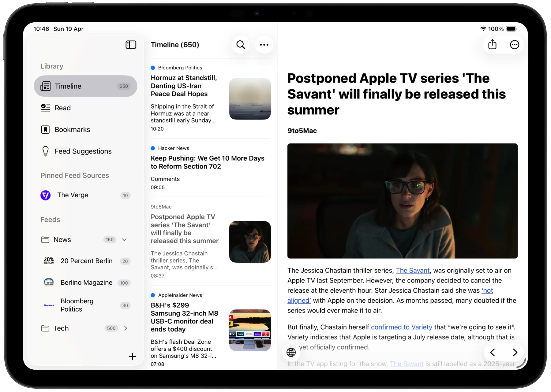The height and width of the screenshot is (392, 551).
Task: Tap the share icon for the article
Action: pyautogui.click(x=492, y=44)
